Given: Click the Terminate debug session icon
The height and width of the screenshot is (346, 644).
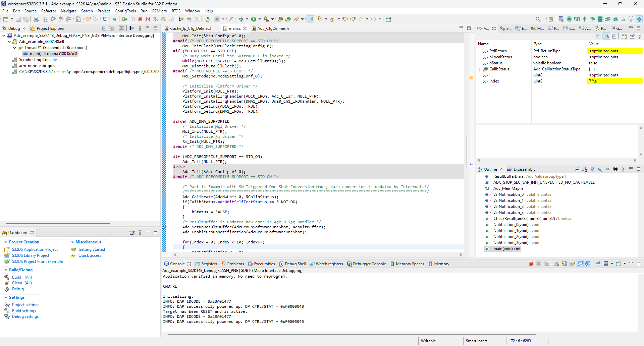Looking at the screenshot, I should point(140,19).
